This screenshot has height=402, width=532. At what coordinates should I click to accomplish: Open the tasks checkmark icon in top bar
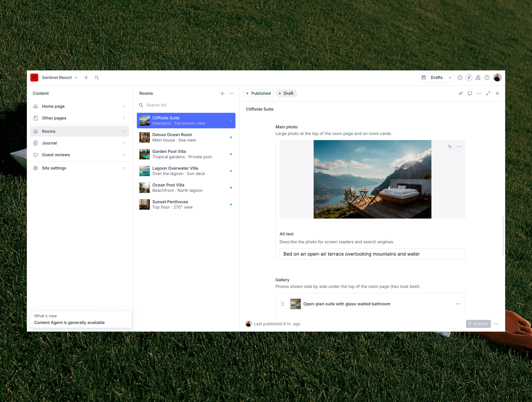(x=460, y=77)
